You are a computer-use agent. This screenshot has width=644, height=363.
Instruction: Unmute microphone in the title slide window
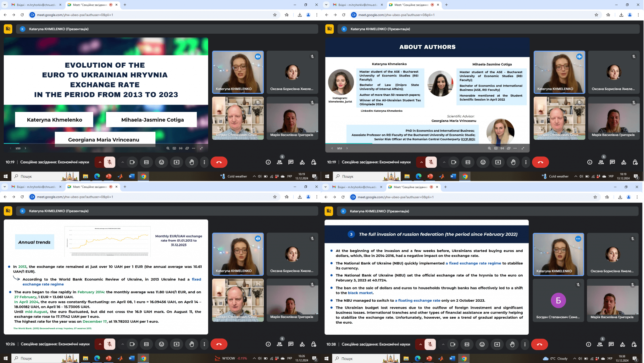coord(110,162)
